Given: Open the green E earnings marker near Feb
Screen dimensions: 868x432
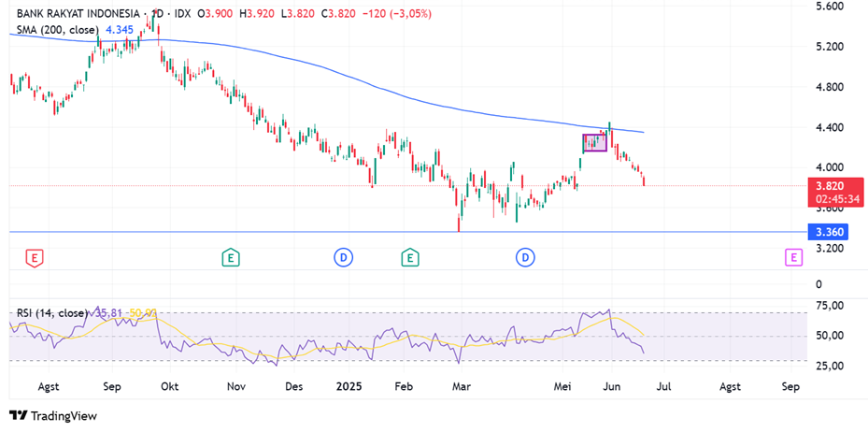Looking at the screenshot, I should point(409,257).
